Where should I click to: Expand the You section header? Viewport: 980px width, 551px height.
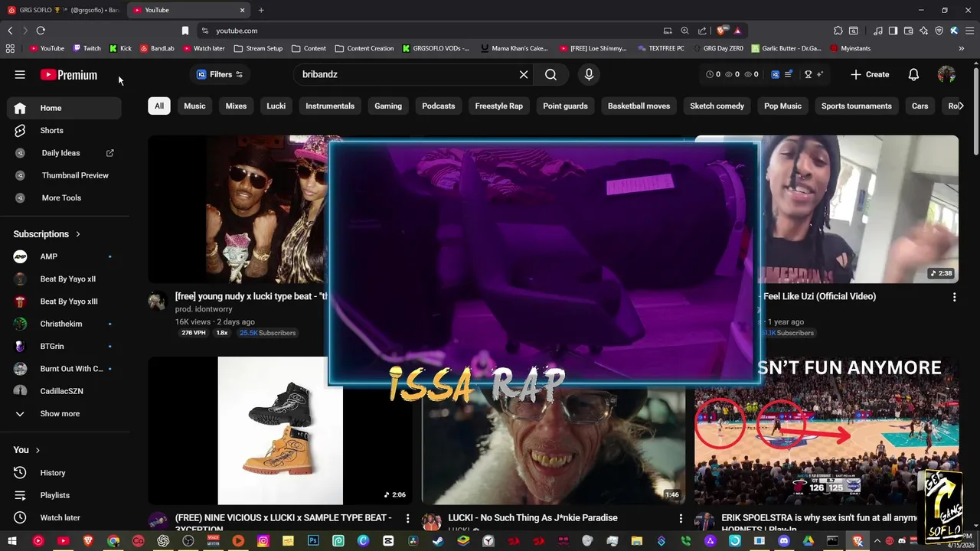[27, 450]
